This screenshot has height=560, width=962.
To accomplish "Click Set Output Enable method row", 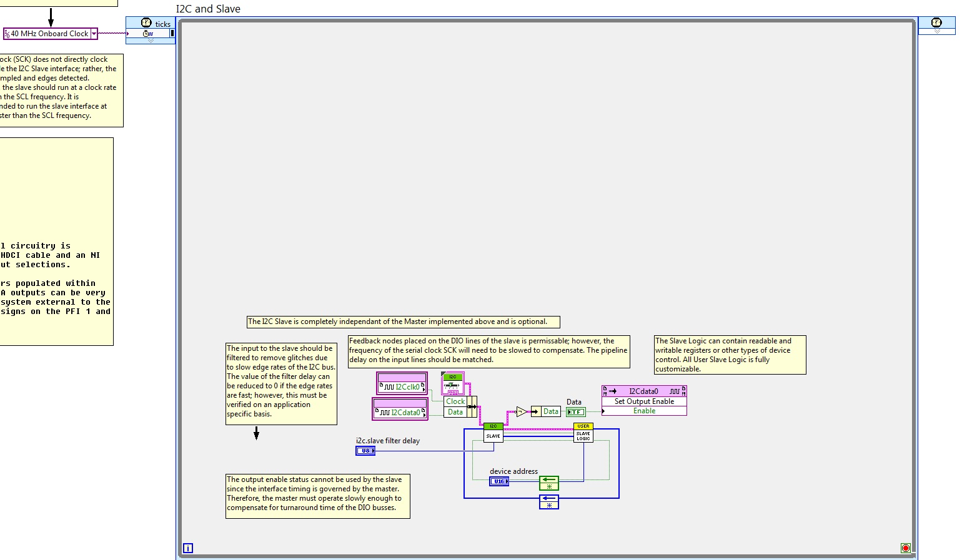I will 644,401.
